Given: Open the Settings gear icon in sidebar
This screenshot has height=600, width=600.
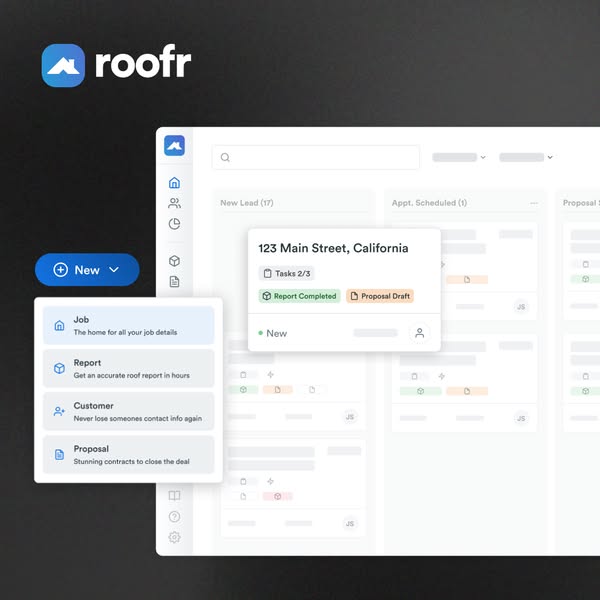Looking at the screenshot, I should 174,537.
